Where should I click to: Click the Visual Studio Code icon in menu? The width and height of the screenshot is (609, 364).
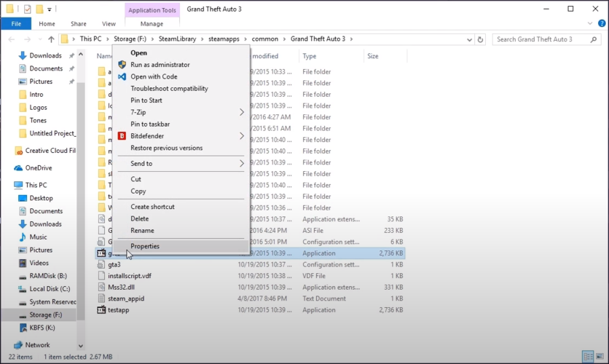122,76
